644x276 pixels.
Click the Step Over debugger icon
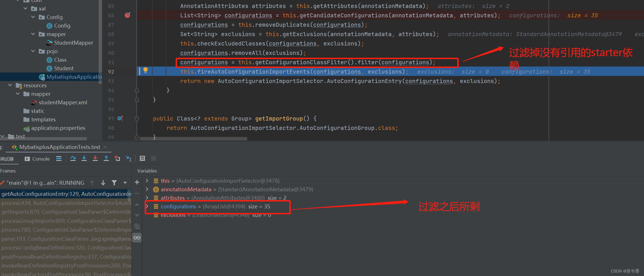tap(73, 158)
